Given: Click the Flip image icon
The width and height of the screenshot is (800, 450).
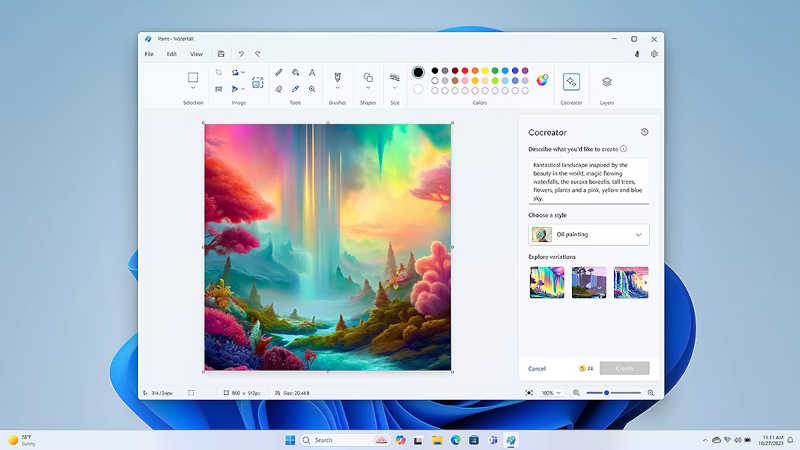Looking at the screenshot, I should coord(235,89).
